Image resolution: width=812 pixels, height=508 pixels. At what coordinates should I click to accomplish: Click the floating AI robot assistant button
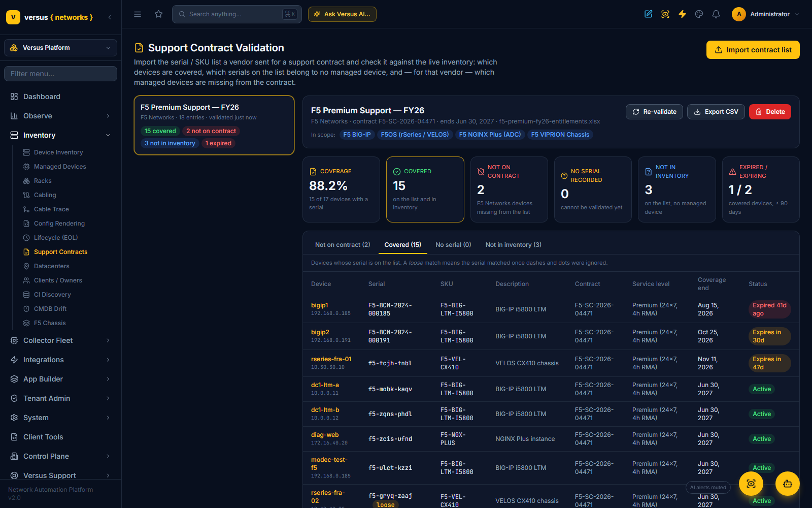pos(788,484)
